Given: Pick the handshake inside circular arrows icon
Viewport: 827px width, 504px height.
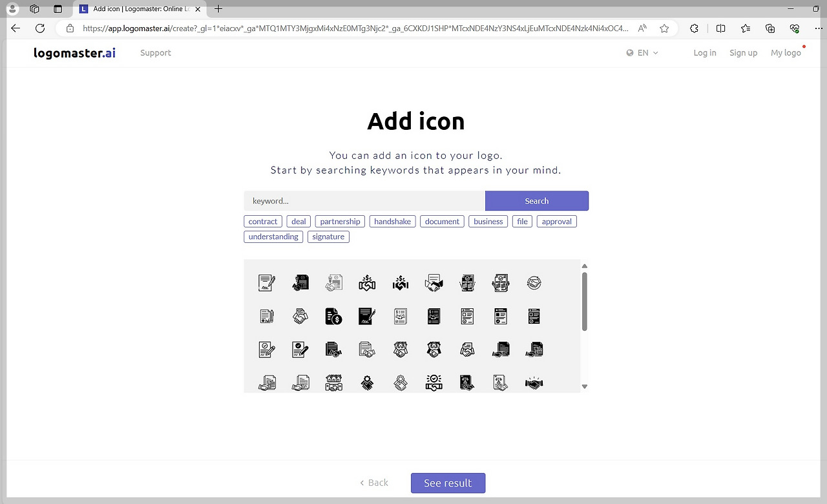Looking at the screenshot, I should click(x=534, y=282).
